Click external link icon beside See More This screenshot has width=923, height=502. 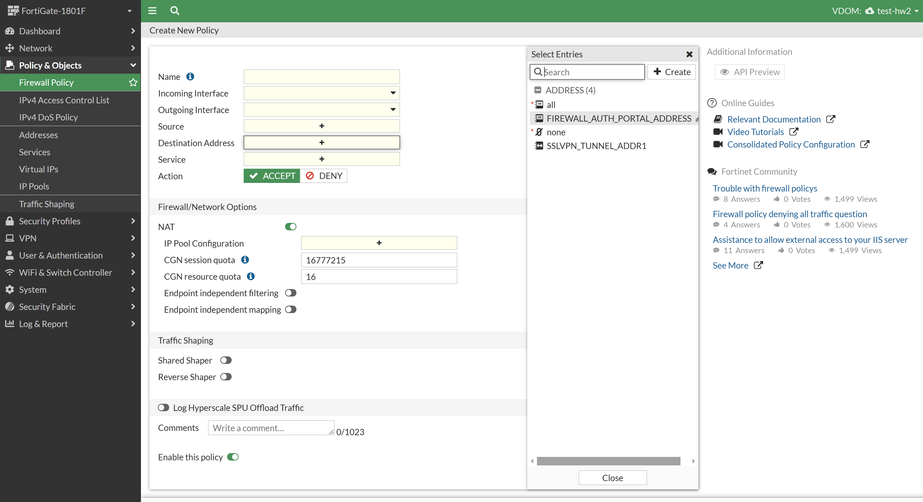point(758,265)
